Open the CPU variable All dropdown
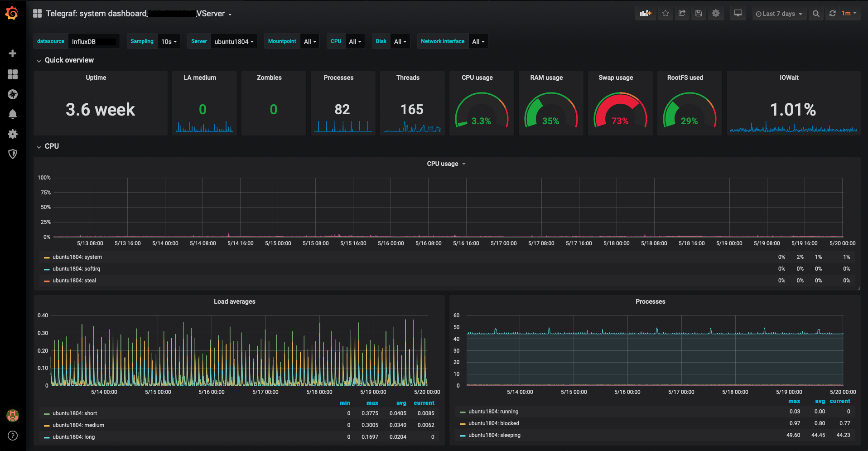The height and width of the screenshot is (451, 868). (x=355, y=41)
